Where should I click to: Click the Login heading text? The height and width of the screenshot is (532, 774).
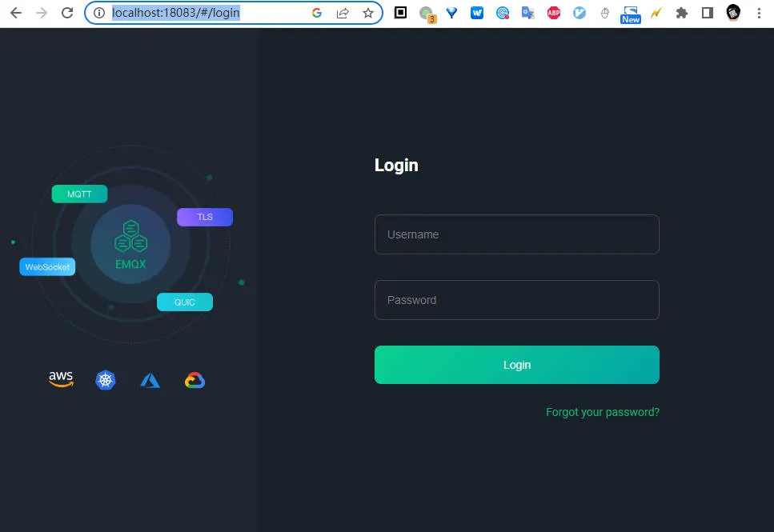coord(396,166)
